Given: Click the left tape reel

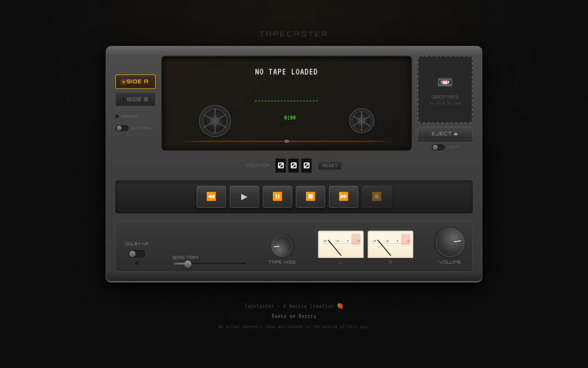Looking at the screenshot, I should [215, 121].
